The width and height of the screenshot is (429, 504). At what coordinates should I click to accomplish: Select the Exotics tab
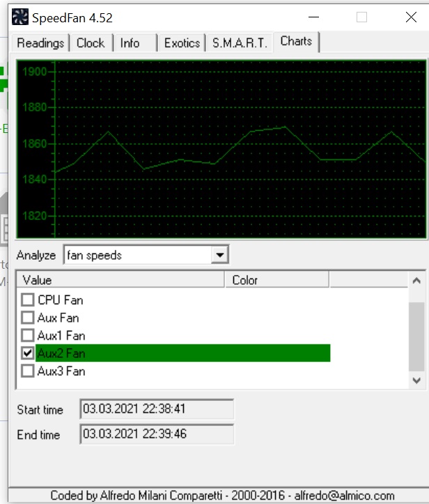(x=182, y=42)
